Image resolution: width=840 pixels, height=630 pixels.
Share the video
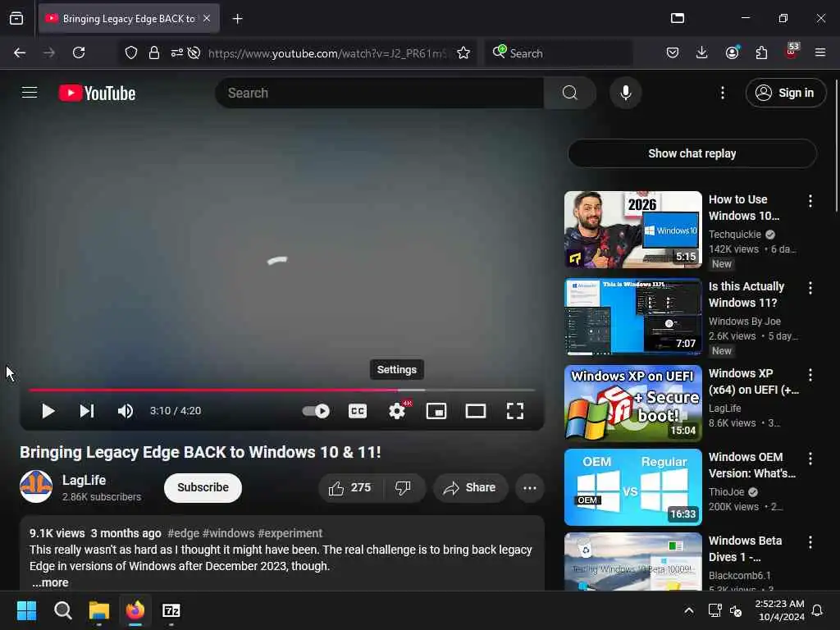470,487
